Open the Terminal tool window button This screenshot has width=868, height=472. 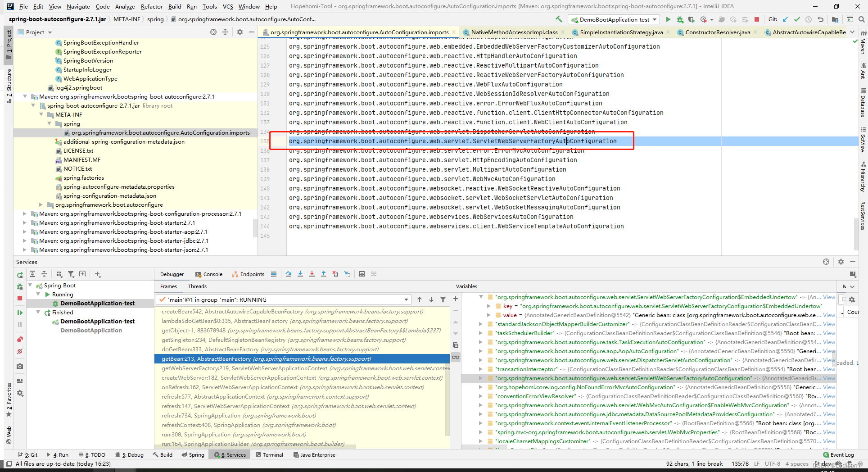(269, 455)
